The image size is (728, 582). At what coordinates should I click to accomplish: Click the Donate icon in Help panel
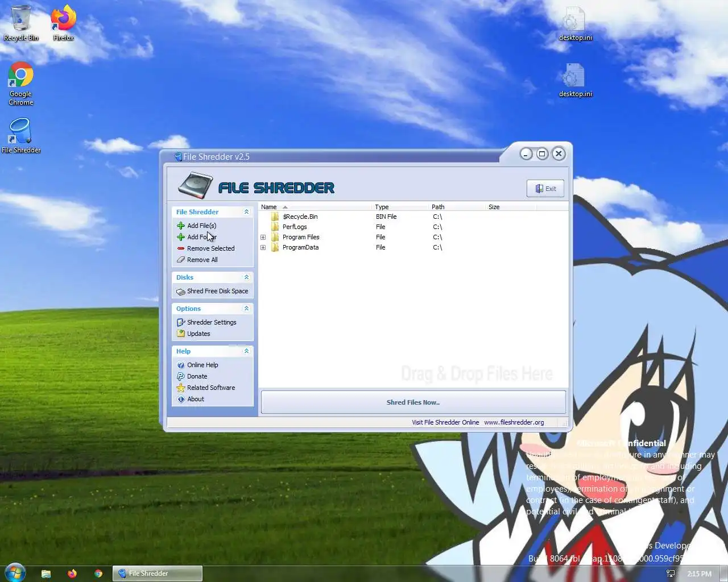click(x=181, y=376)
